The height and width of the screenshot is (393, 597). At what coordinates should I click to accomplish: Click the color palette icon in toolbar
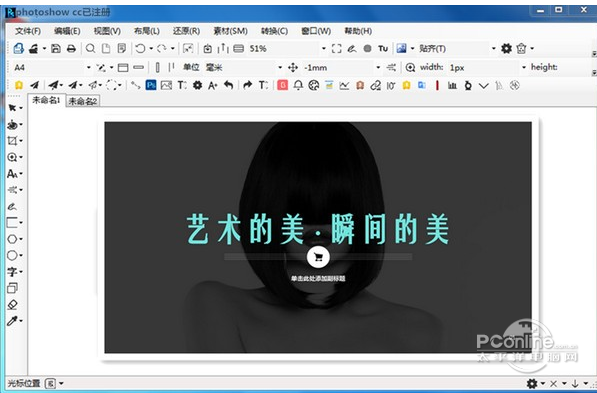[x=314, y=85]
